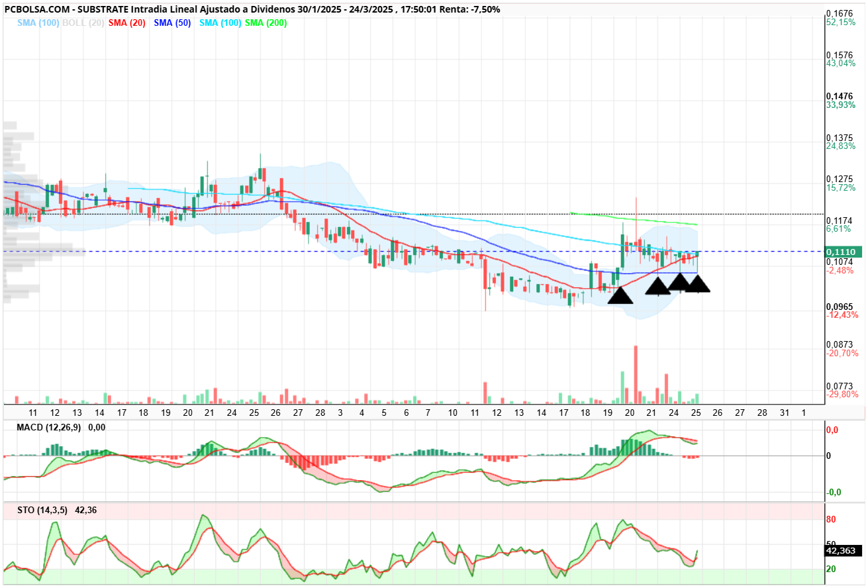
Task: Toggle the red SMA (20) legend label
Action: pos(128,23)
